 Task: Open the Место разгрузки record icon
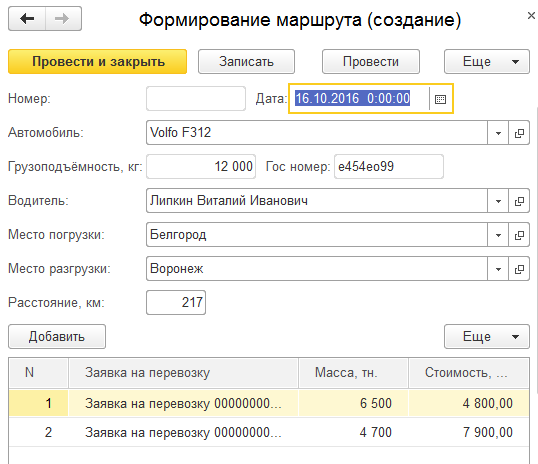click(x=519, y=269)
